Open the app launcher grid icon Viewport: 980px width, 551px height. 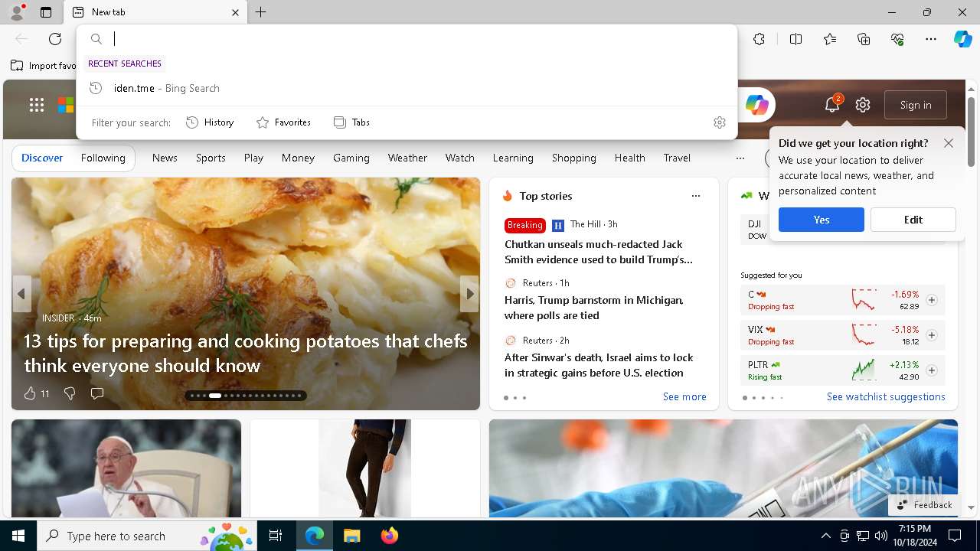(x=37, y=106)
